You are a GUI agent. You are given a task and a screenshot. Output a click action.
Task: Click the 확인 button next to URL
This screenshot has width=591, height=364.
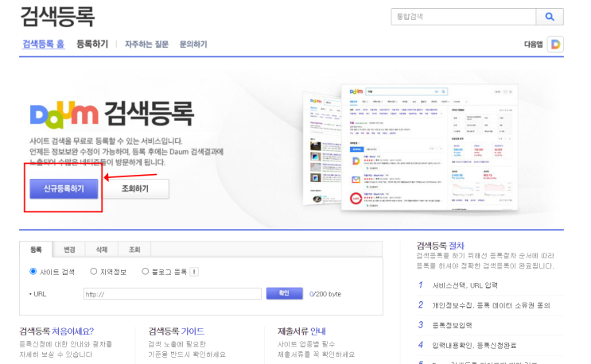coord(284,293)
